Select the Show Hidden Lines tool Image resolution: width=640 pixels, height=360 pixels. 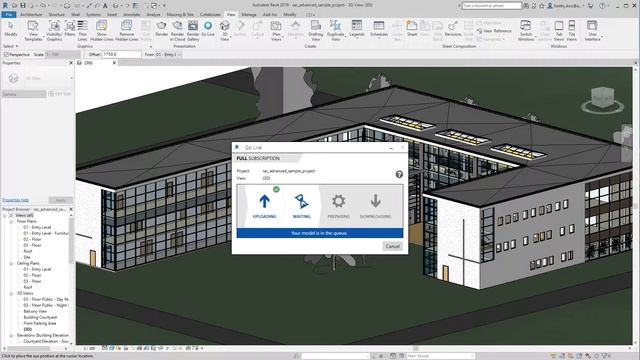tap(102, 31)
